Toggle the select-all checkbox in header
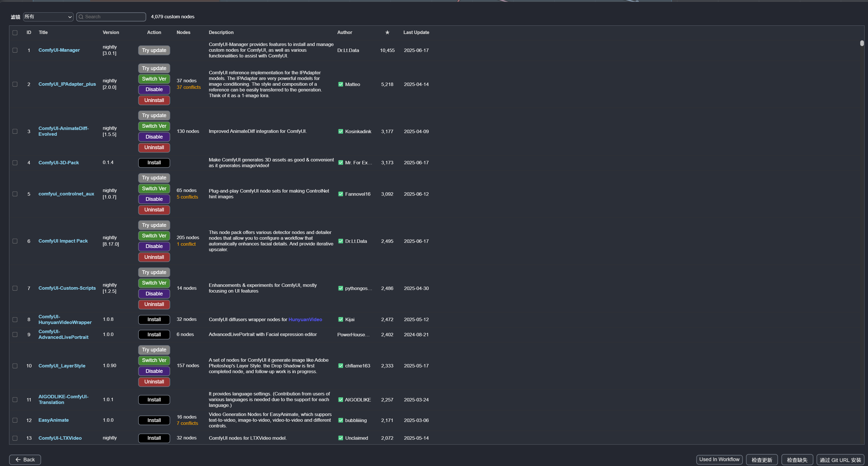 (x=15, y=33)
